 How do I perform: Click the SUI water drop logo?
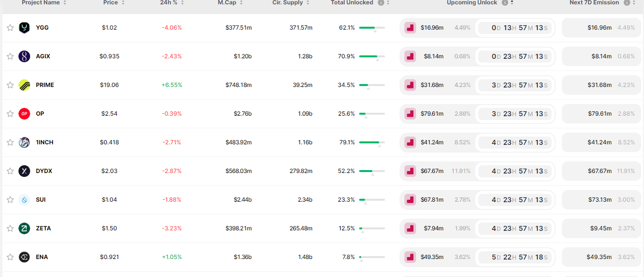click(24, 200)
